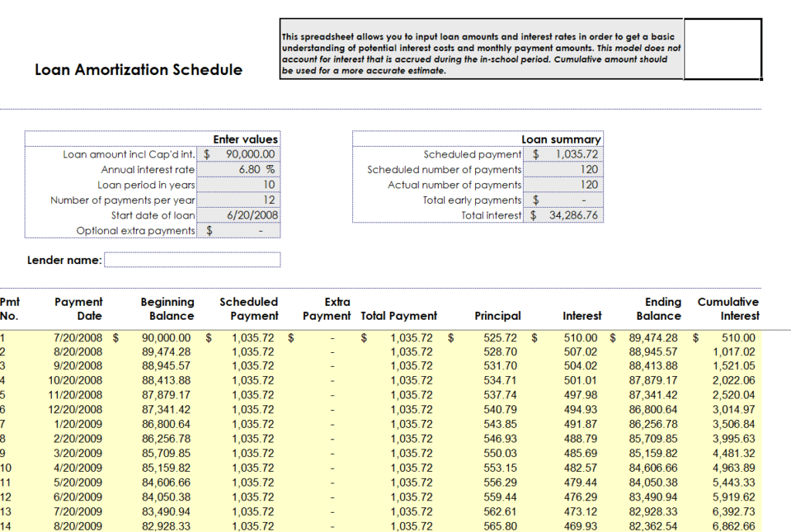Select the Loan Amortization Schedule title
The image size is (791, 532).
click(x=138, y=69)
